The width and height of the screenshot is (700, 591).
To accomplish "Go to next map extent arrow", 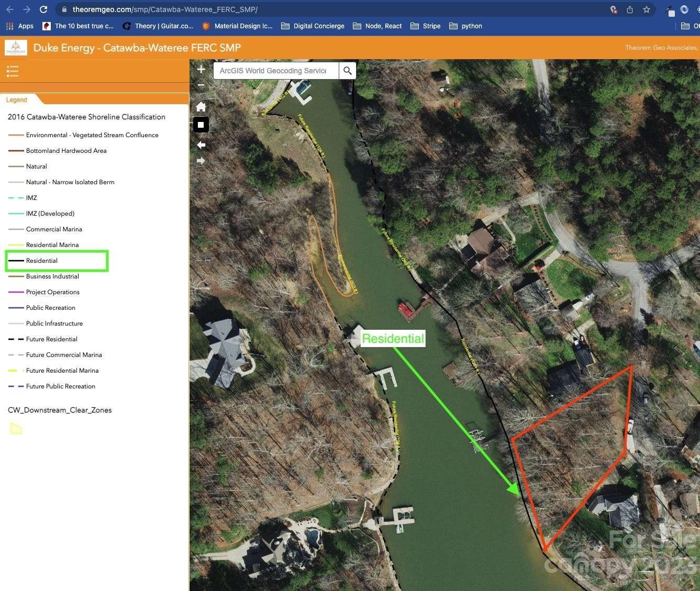I will click(201, 161).
